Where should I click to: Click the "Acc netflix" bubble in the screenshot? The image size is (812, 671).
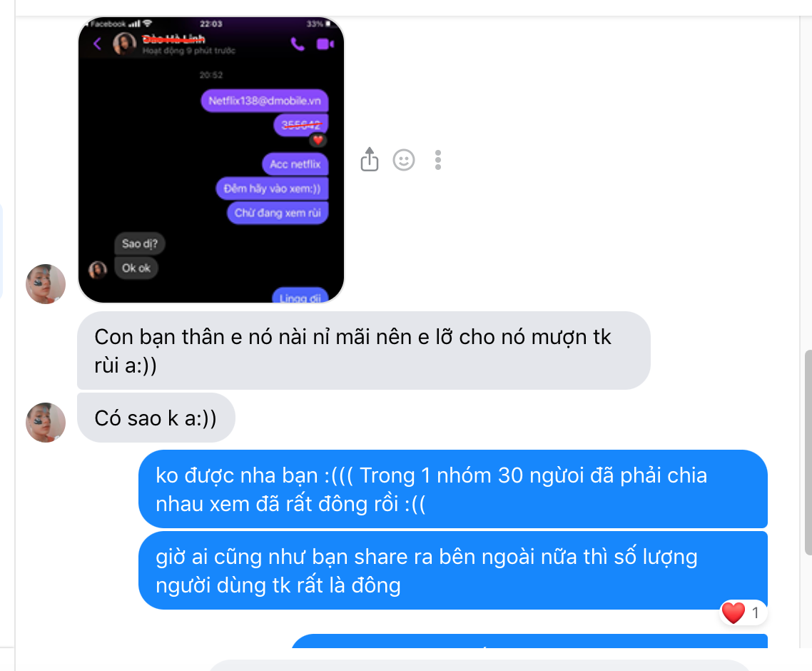click(x=295, y=164)
